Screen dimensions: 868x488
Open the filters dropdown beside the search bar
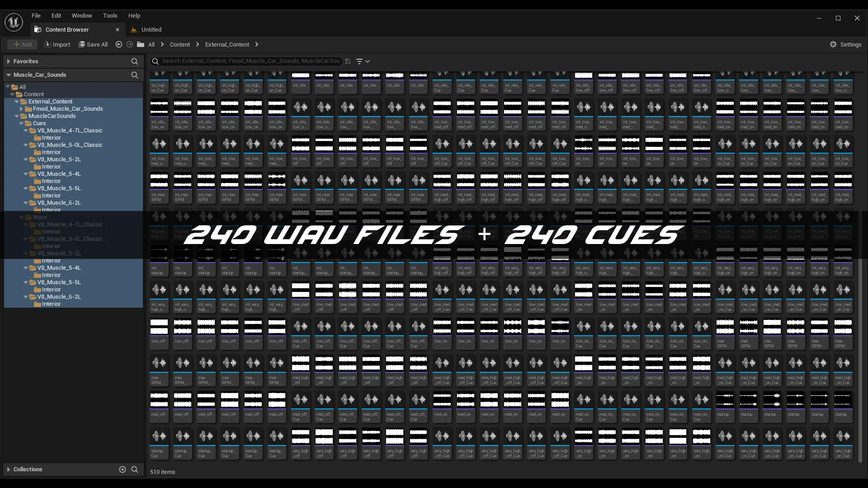point(363,61)
